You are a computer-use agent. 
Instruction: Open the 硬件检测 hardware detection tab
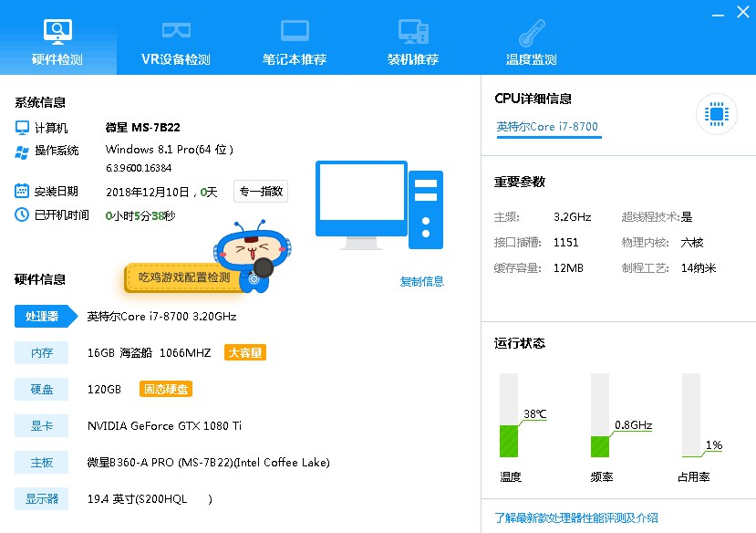pos(57,37)
